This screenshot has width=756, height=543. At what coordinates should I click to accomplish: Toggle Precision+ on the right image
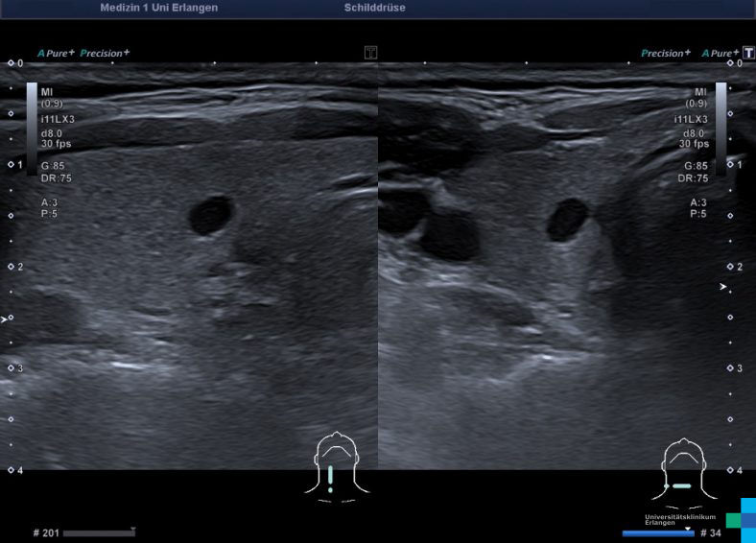(x=666, y=53)
